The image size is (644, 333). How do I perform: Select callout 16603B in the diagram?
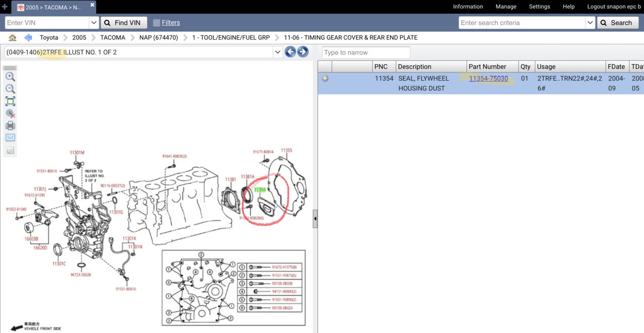pyautogui.click(x=31, y=239)
